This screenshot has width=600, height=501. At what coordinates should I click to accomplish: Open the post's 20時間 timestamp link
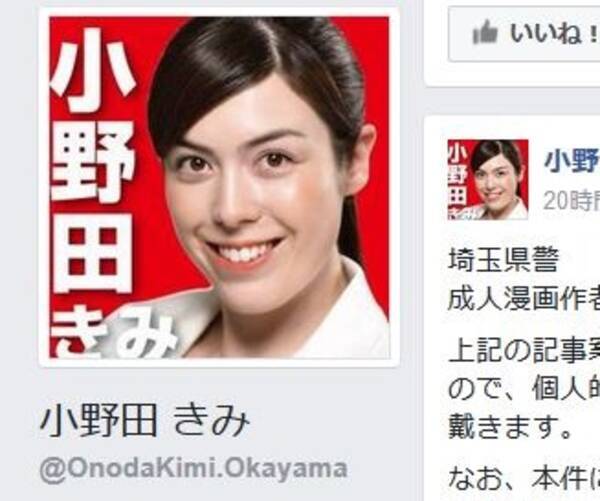(x=572, y=201)
